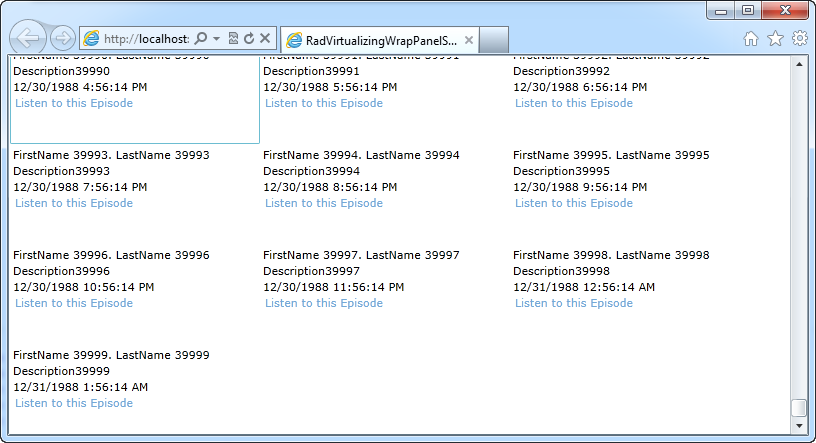Open a new blank tab

tap(495, 40)
